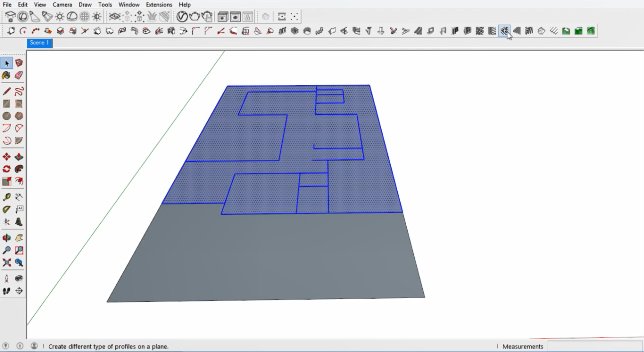
Task: Click the green terrain contour icon
Action: coord(591,31)
